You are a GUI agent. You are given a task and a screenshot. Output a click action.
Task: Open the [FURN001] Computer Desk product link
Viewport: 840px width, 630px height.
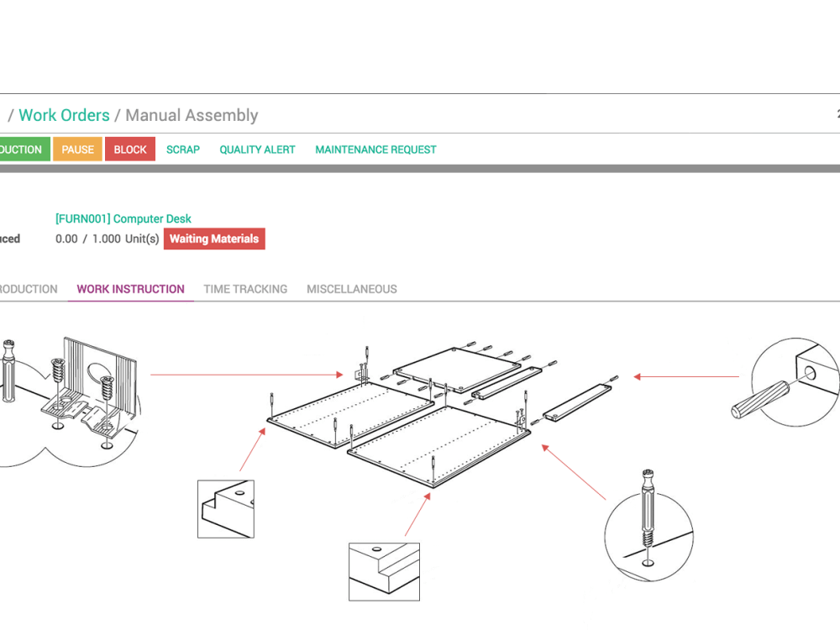click(123, 218)
